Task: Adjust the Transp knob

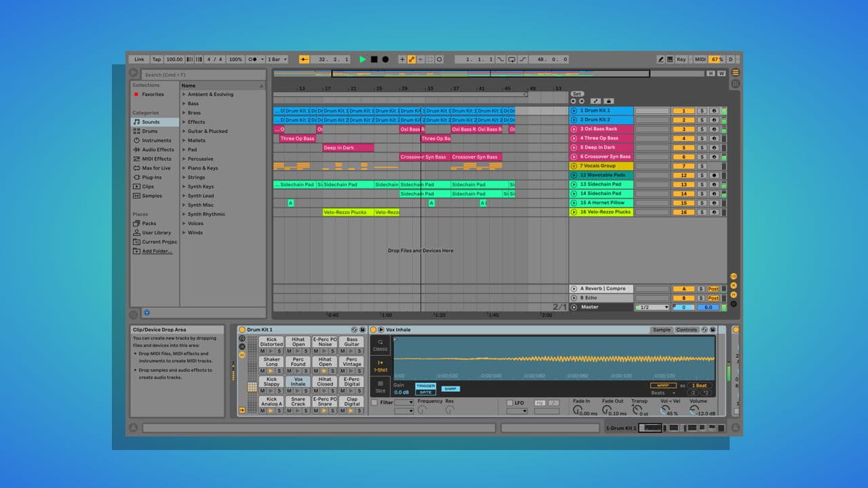Action: [x=637, y=409]
